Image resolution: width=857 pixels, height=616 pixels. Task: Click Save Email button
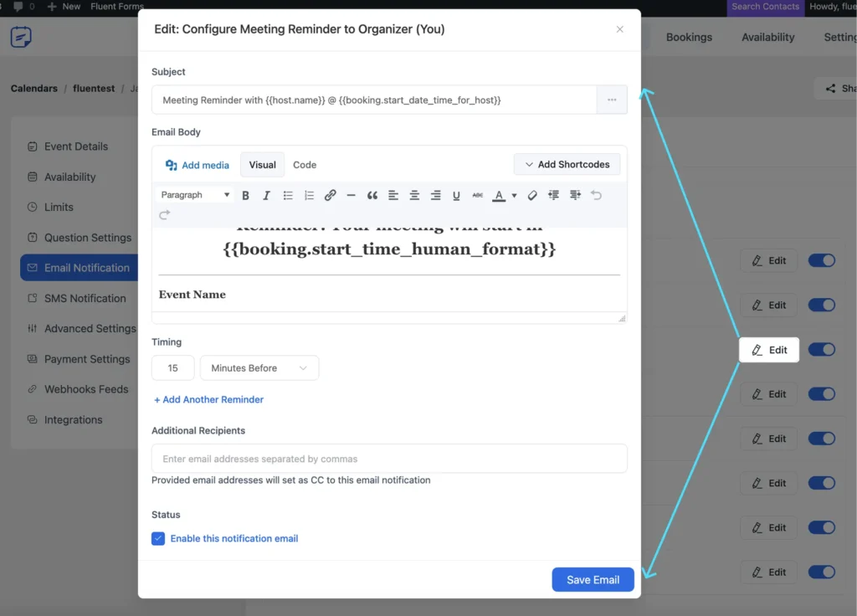(593, 579)
